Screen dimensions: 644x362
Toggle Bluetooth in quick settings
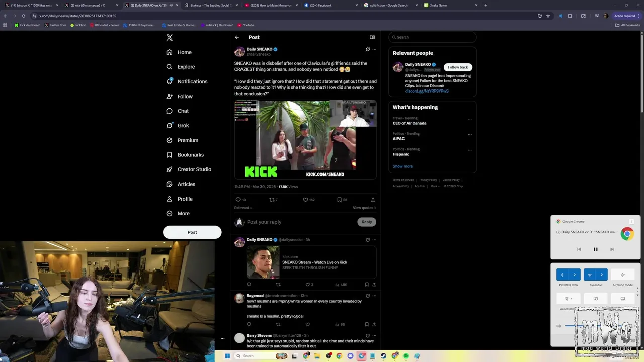[562, 275]
